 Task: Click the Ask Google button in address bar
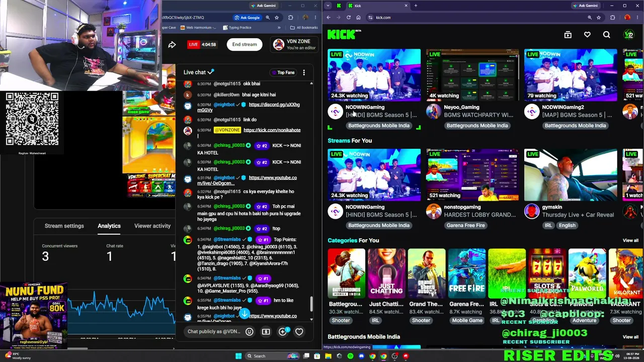point(247,18)
